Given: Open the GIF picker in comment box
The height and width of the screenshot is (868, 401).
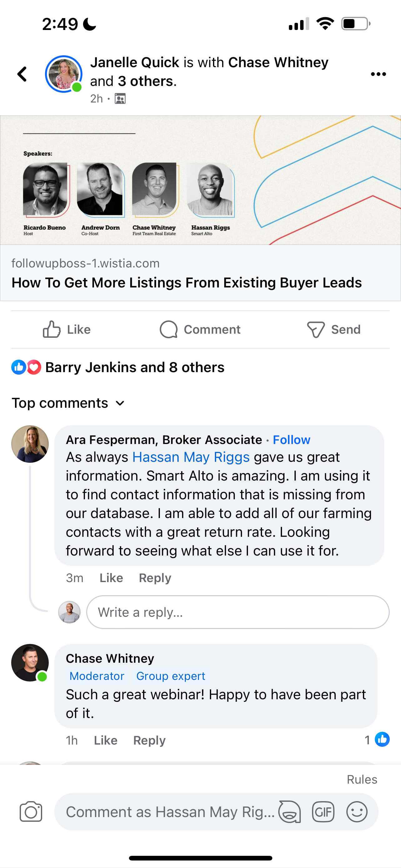Looking at the screenshot, I should pyautogui.click(x=323, y=812).
